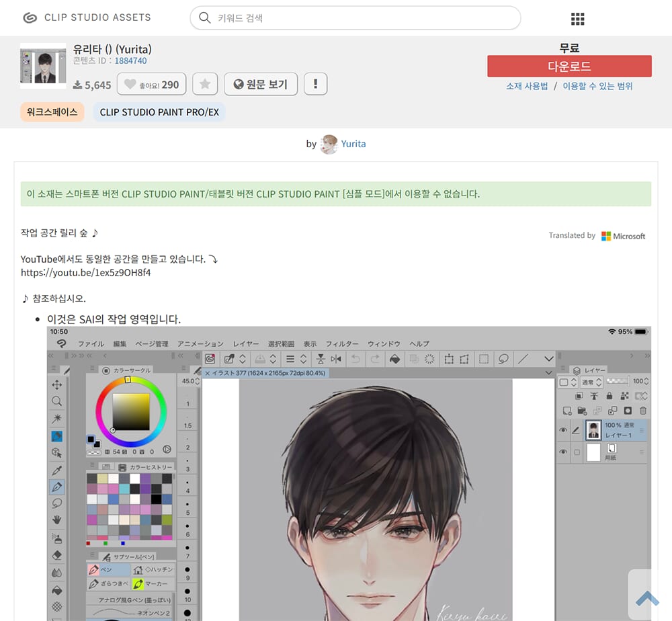Click the Redo arrow in command bar
Image resolution: width=672 pixels, height=621 pixels.
click(375, 359)
